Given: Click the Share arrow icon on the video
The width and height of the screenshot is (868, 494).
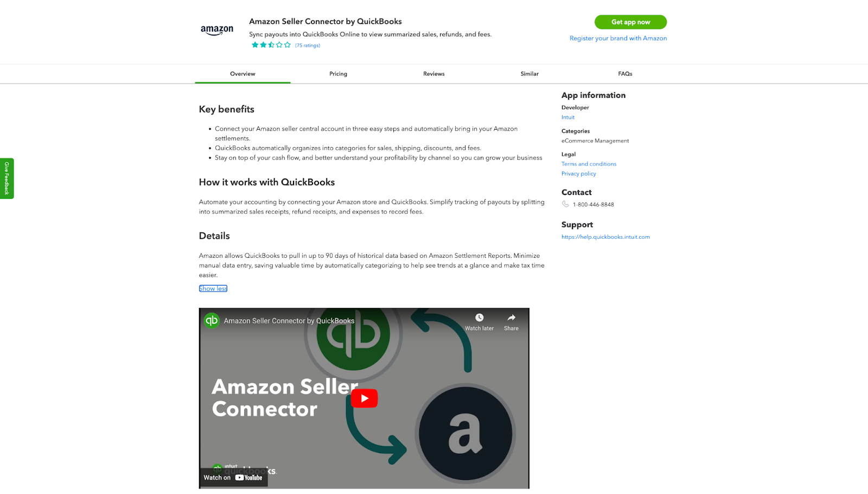Looking at the screenshot, I should [511, 318].
